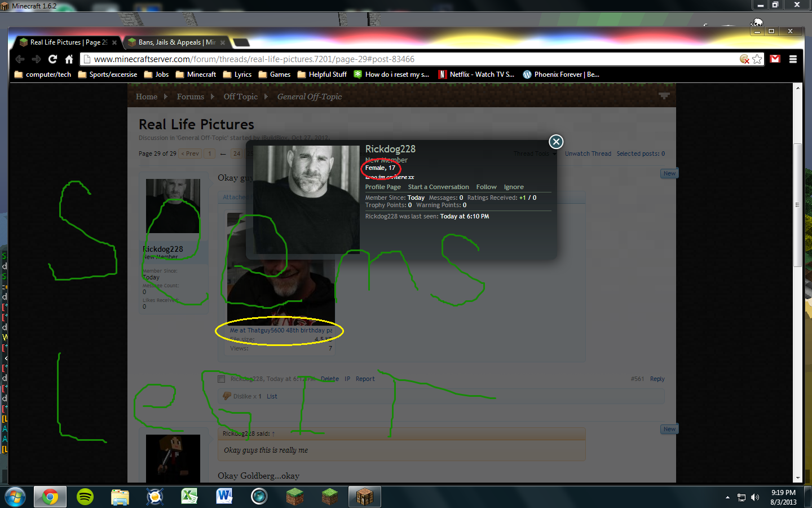This screenshot has width=812, height=508.
Task: Go to Off Topic in breadcrumb
Action: (241, 97)
